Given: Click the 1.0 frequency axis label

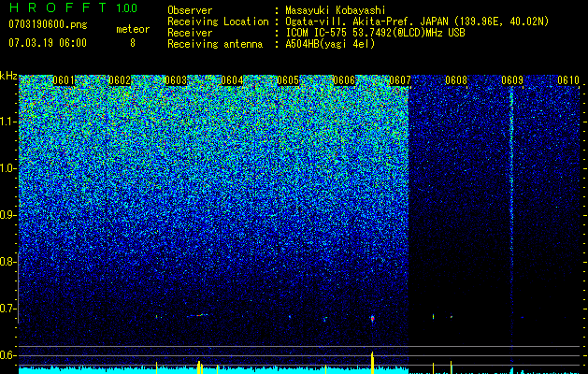Looking at the screenshot, I should point(8,168).
